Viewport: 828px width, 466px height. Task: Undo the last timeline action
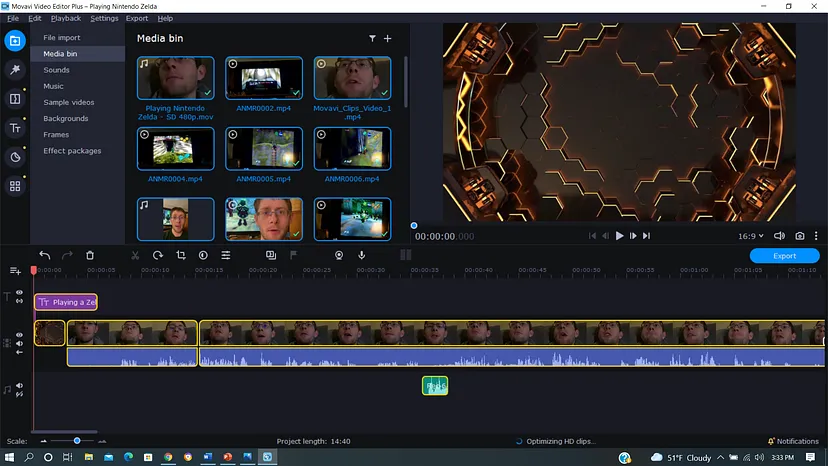(45, 256)
